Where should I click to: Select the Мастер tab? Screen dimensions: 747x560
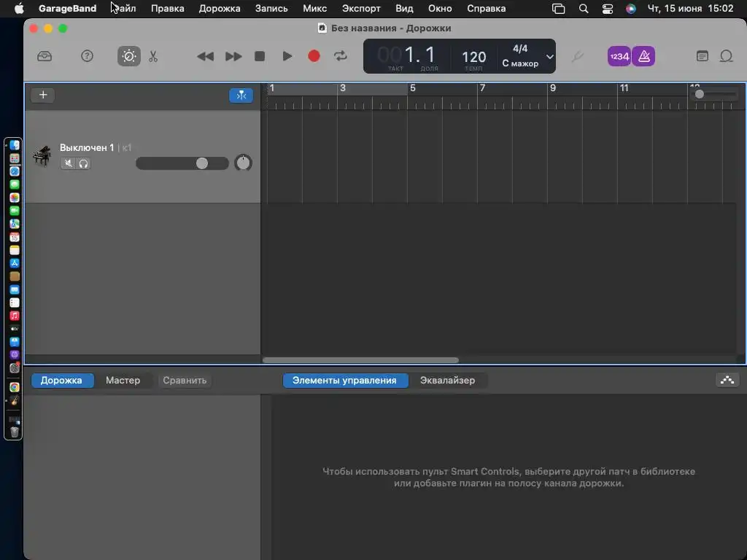[x=123, y=381]
